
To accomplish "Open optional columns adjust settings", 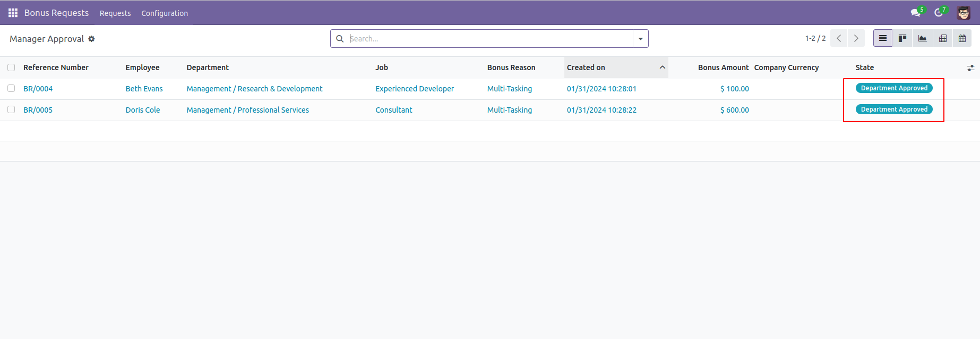I will [x=970, y=68].
